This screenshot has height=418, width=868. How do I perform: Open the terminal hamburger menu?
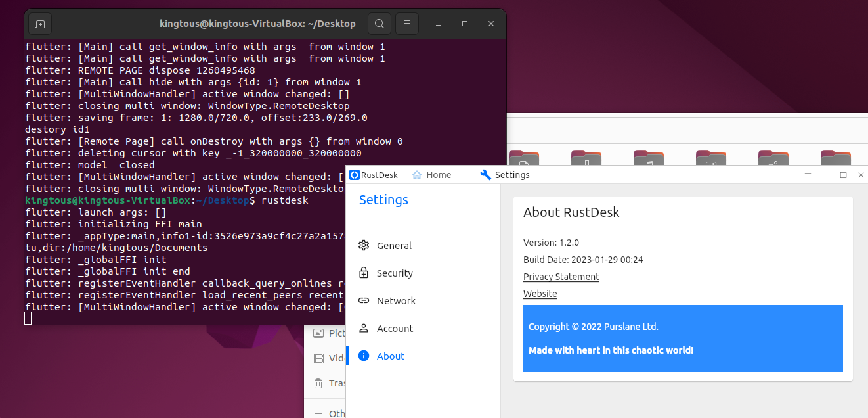click(407, 23)
